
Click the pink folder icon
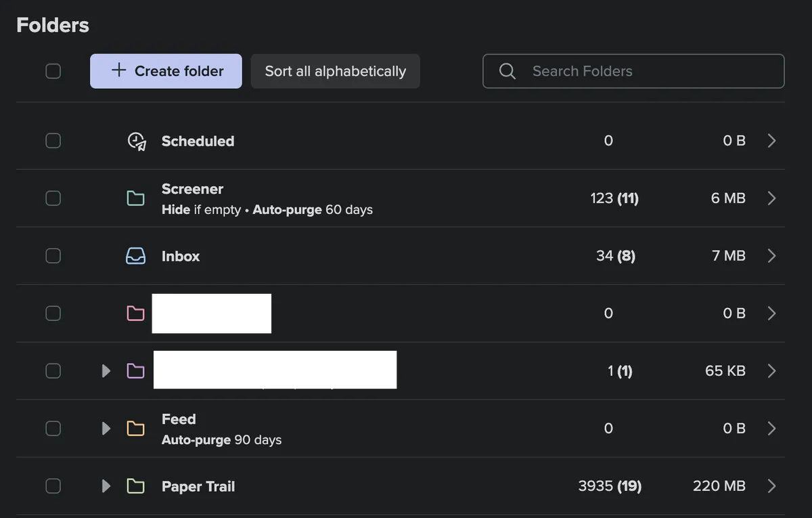click(135, 313)
